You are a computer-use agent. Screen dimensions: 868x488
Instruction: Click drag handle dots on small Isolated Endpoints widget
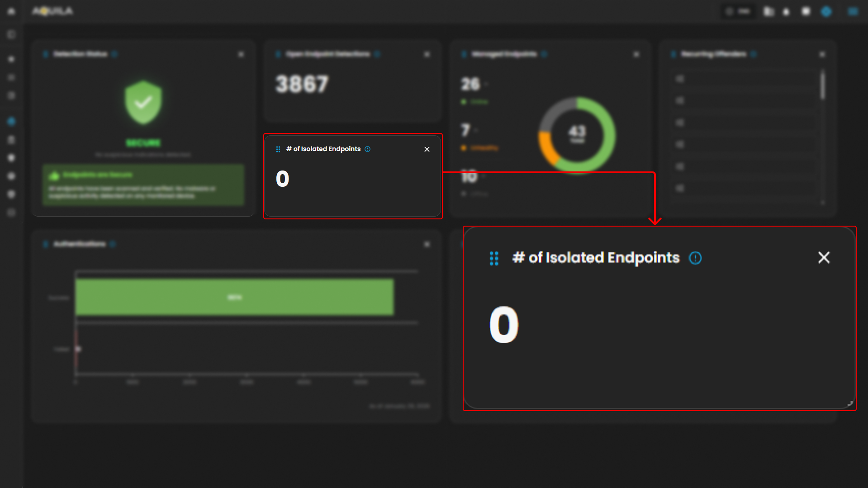pyautogui.click(x=278, y=149)
